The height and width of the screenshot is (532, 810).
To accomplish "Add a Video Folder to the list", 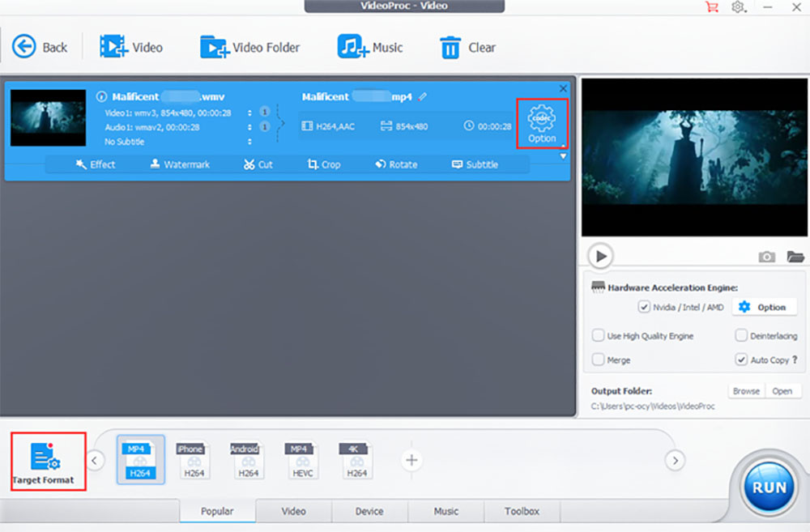I will [250, 47].
